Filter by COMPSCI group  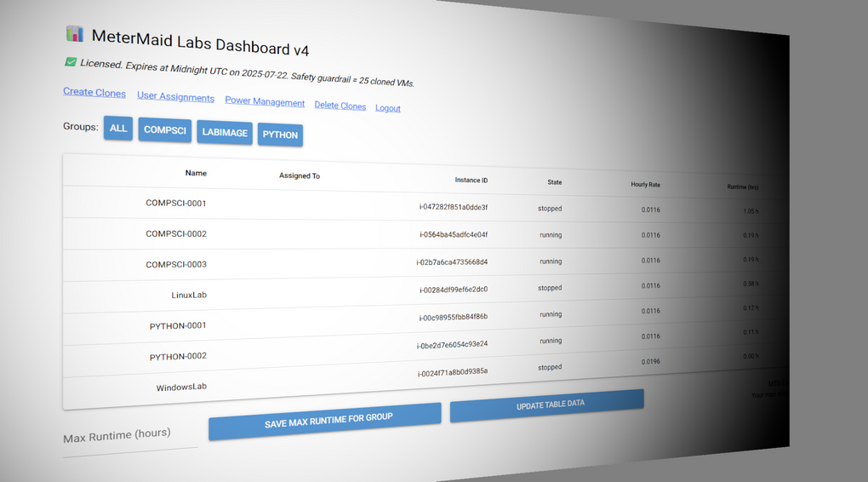165,131
